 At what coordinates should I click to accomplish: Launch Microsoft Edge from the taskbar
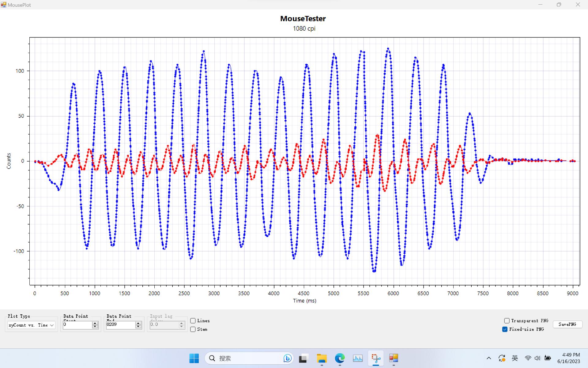[x=340, y=358]
